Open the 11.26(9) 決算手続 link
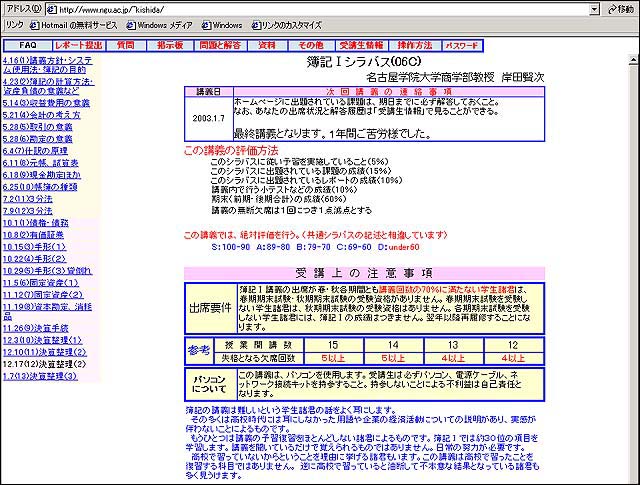The width and height of the screenshot is (640, 485). pyautogui.click(x=36, y=328)
